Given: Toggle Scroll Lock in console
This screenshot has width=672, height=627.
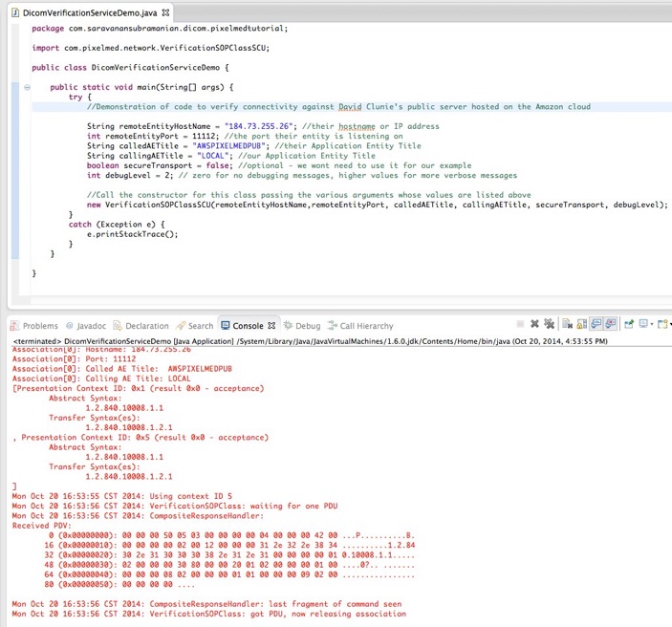Looking at the screenshot, I should pos(581,325).
